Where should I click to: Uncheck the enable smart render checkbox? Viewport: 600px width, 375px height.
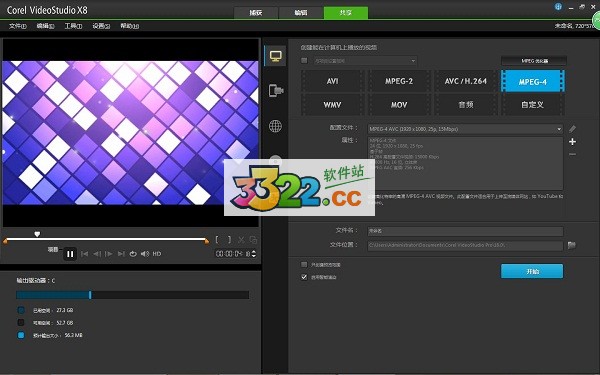pos(304,277)
